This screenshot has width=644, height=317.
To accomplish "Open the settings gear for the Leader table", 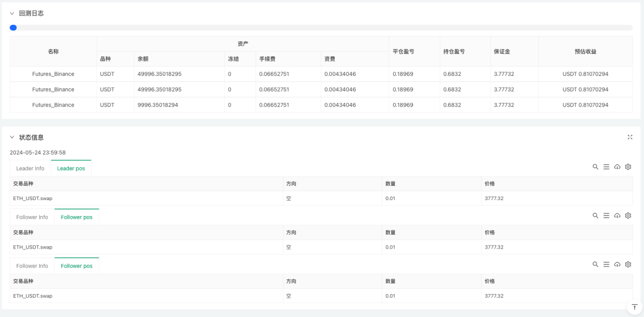I will [628, 167].
